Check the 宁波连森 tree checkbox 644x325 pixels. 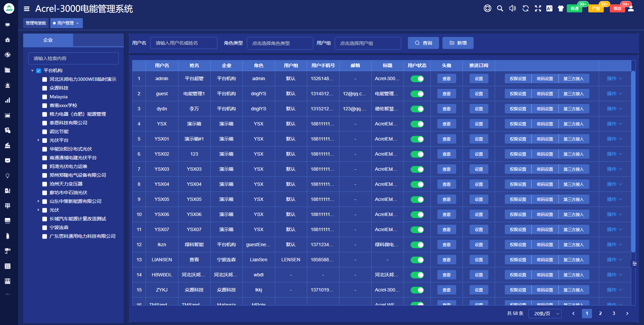45,228
